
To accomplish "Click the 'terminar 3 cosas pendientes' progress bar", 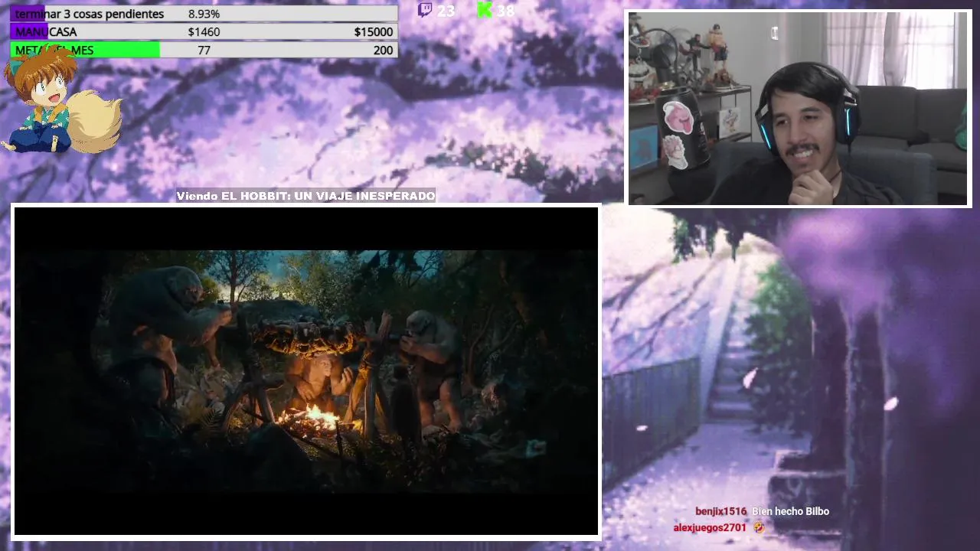I will coord(204,14).
